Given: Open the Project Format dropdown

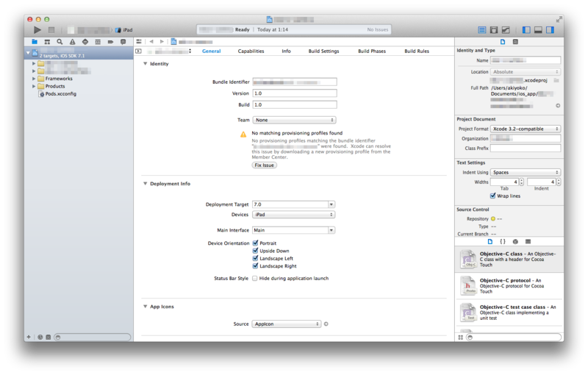Looking at the screenshot, I should point(526,129).
